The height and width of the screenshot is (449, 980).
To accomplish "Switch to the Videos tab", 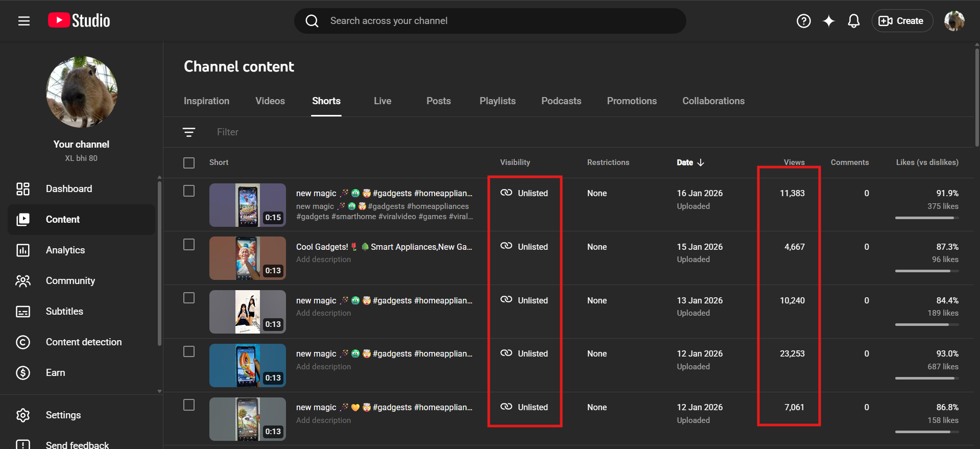I will (x=270, y=101).
